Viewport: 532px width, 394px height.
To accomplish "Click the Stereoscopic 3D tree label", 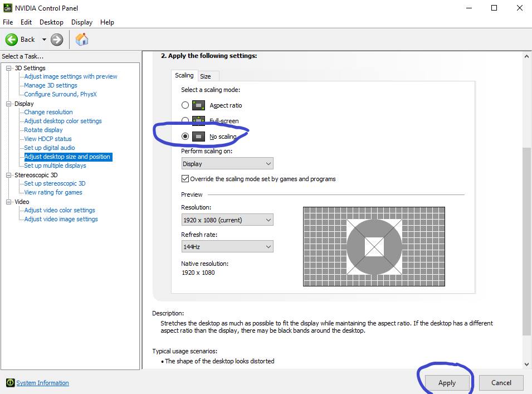I will (36, 175).
